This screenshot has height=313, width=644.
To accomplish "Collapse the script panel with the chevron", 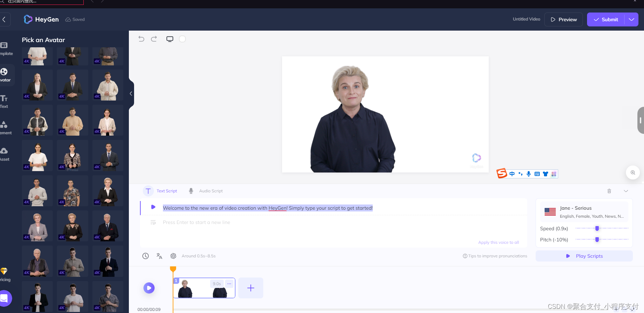I will (626, 191).
